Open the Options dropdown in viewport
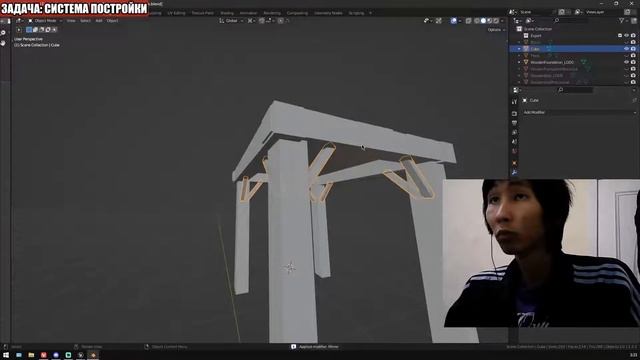The width and height of the screenshot is (640, 360). click(x=496, y=30)
